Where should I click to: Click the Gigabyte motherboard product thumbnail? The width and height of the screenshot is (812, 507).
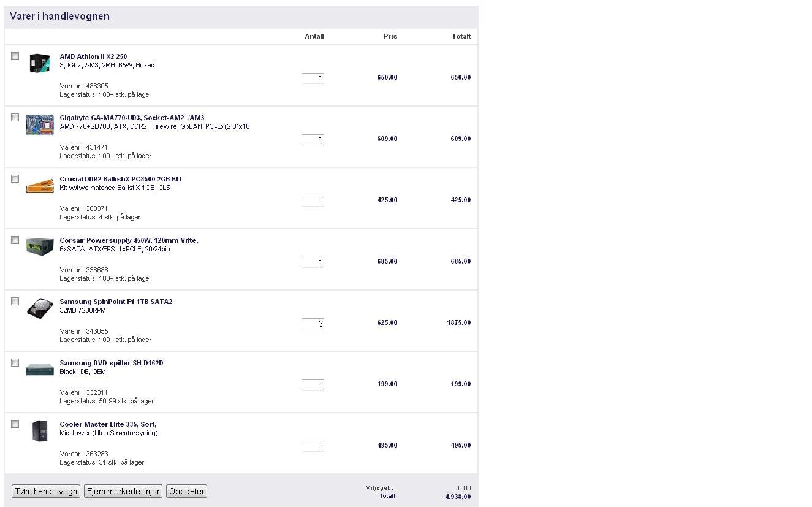tap(39, 124)
